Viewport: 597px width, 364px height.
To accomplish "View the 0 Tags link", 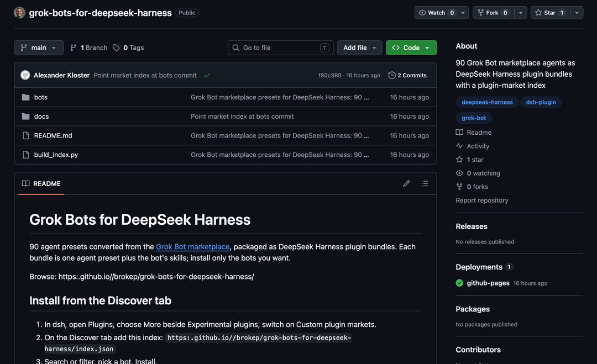I will coord(128,48).
